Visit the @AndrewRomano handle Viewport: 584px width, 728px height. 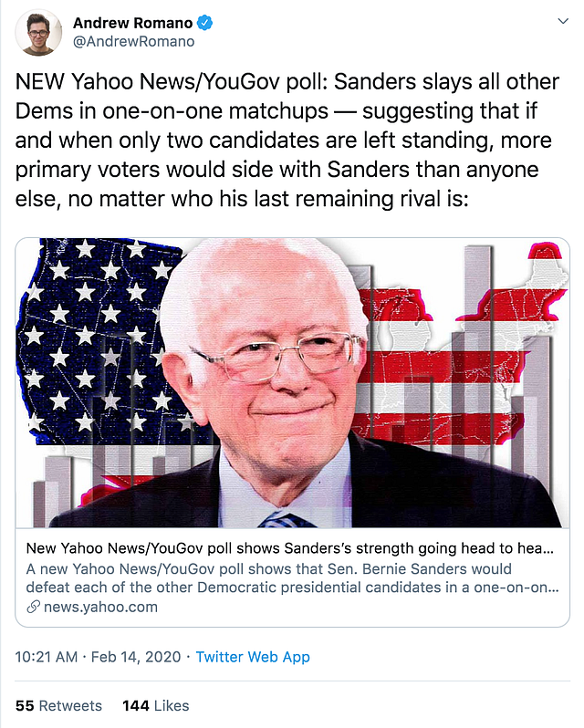coord(133,42)
